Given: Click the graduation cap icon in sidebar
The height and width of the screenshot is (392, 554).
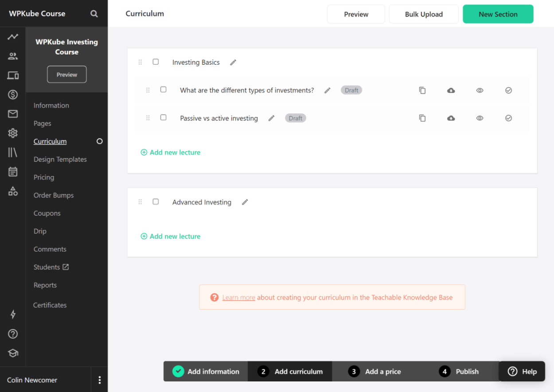Looking at the screenshot, I should [x=13, y=353].
